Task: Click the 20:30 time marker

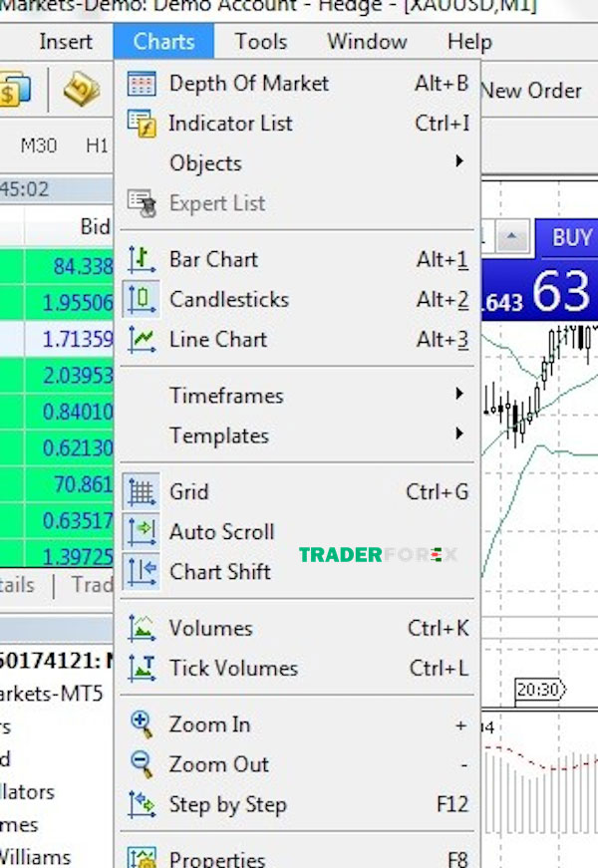Action: [x=541, y=690]
